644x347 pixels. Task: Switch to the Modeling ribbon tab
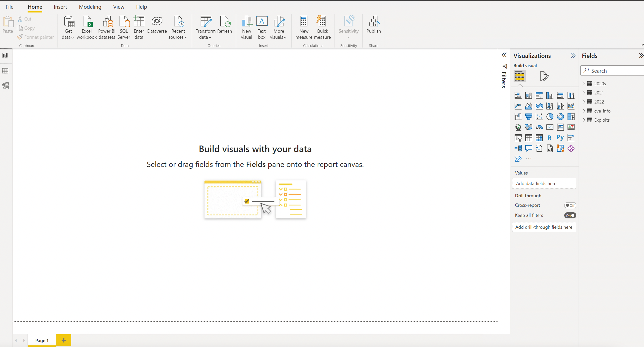pyautogui.click(x=90, y=7)
